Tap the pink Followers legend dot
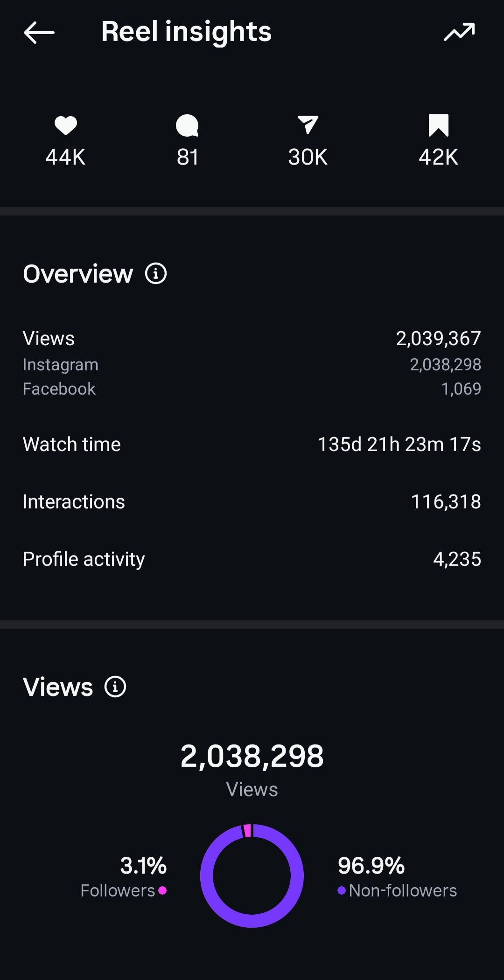 [x=162, y=890]
